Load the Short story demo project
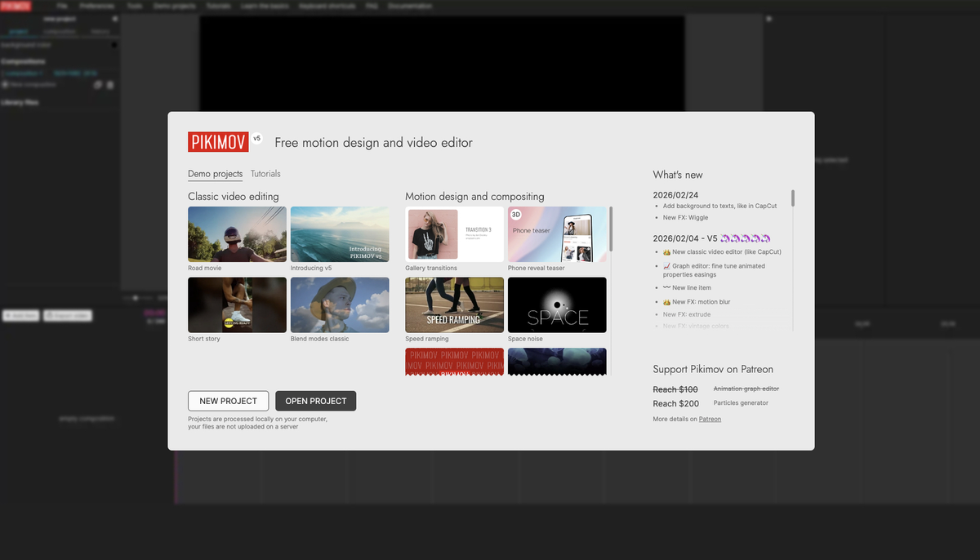This screenshot has width=980, height=560. [237, 304]
